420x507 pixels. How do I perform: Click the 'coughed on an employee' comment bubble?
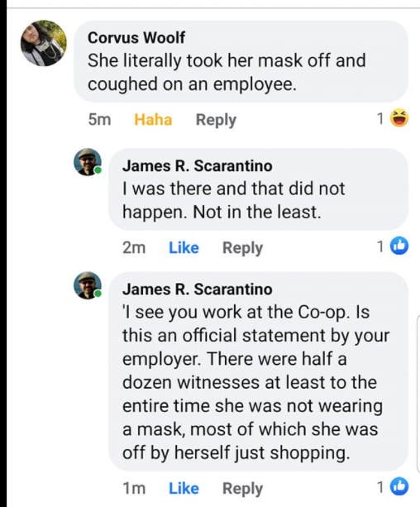tap(241, 61)
